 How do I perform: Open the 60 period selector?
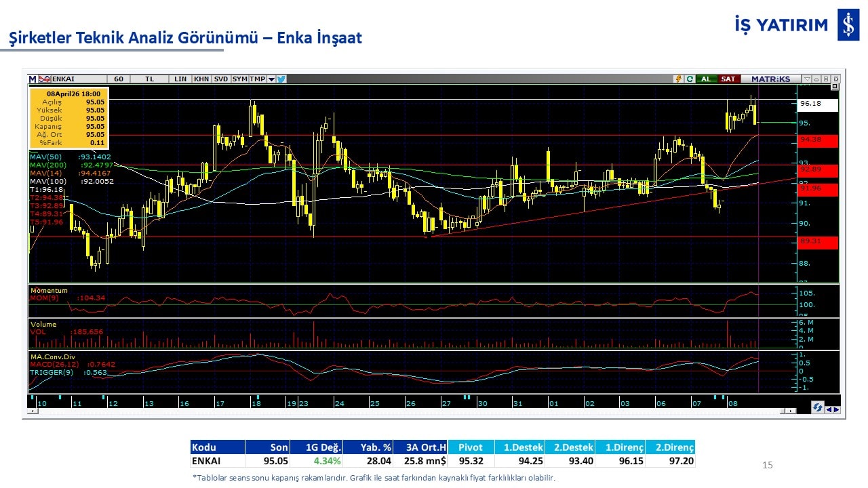pyautogui.click(x=119, y=79)
